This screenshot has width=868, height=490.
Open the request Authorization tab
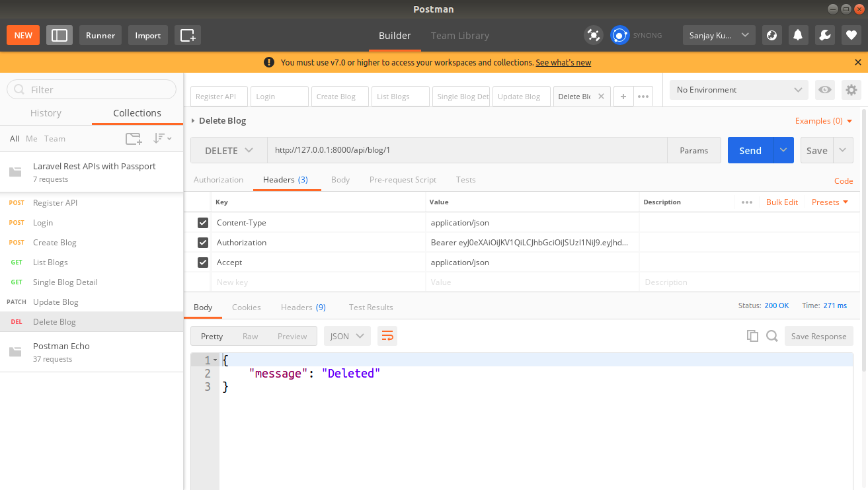[218, 180]
